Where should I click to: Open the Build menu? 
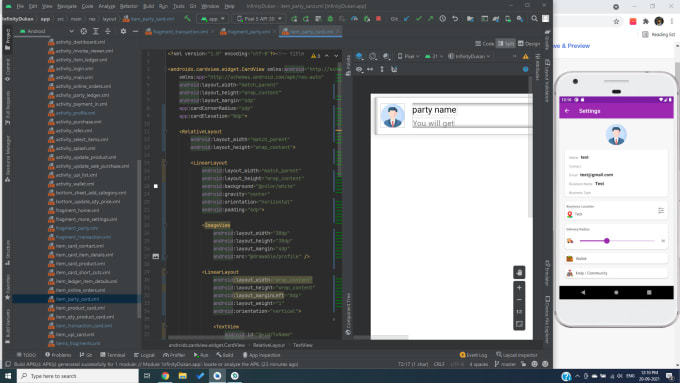[148, 6]
